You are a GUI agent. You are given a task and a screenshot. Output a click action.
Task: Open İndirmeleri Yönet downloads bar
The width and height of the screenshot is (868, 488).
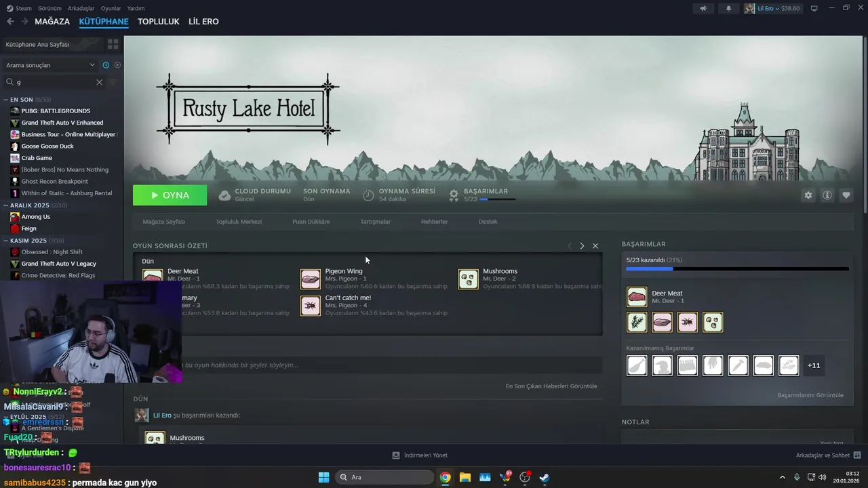coord(420,455)
